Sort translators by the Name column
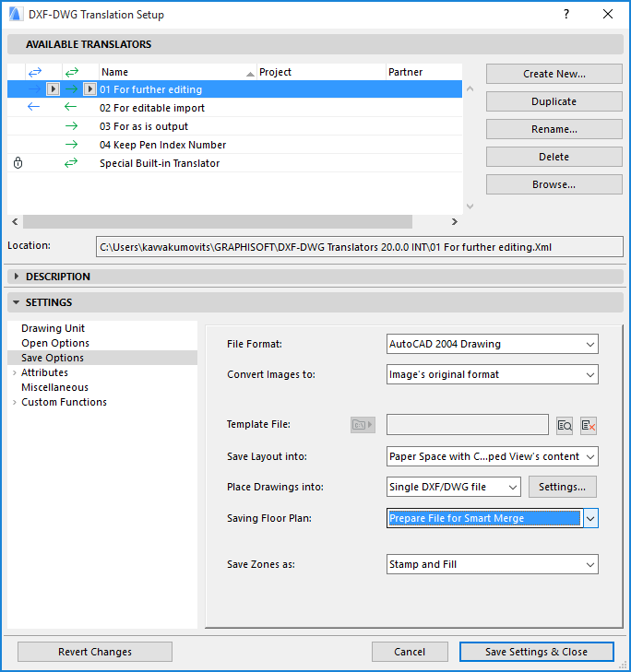The height and width of the screenshot is (672, 631). click(x=178, y=72)
